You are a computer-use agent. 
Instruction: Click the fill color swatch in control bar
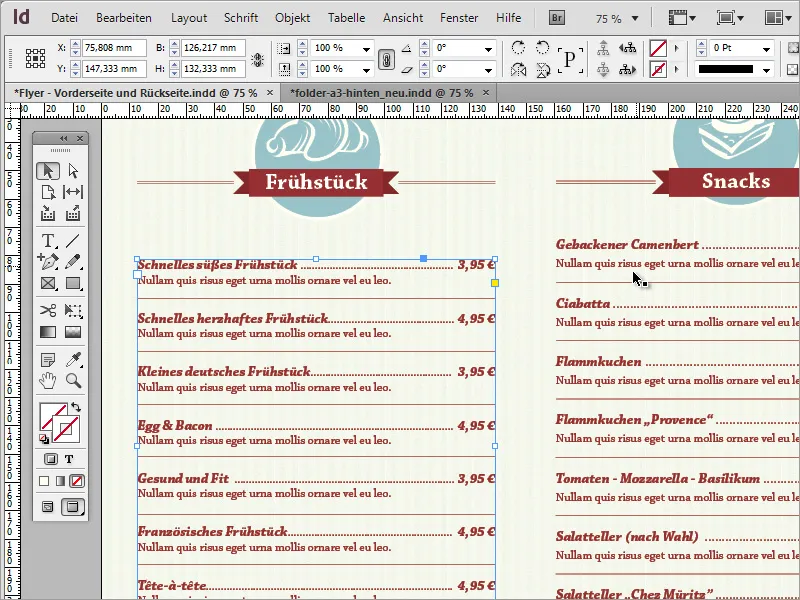658,48
